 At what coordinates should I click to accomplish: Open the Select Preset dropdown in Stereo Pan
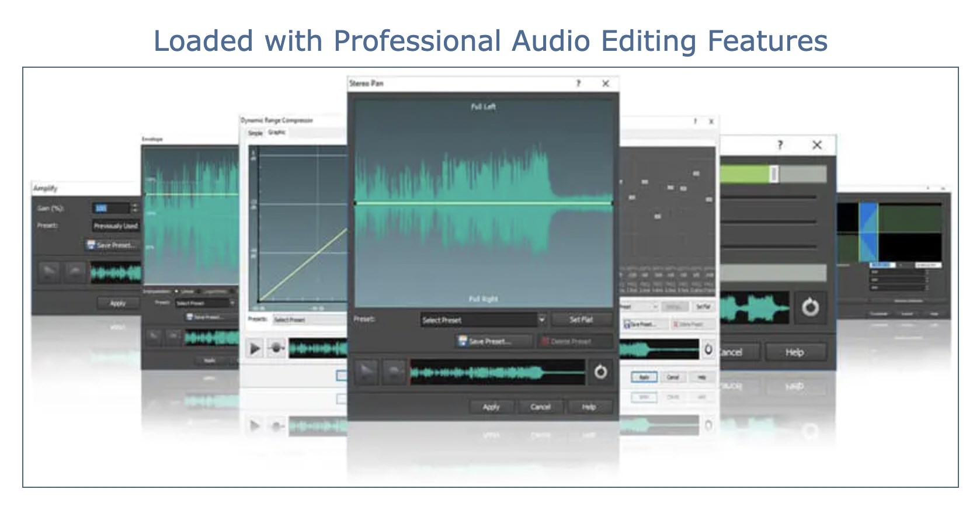pos(541,320)
